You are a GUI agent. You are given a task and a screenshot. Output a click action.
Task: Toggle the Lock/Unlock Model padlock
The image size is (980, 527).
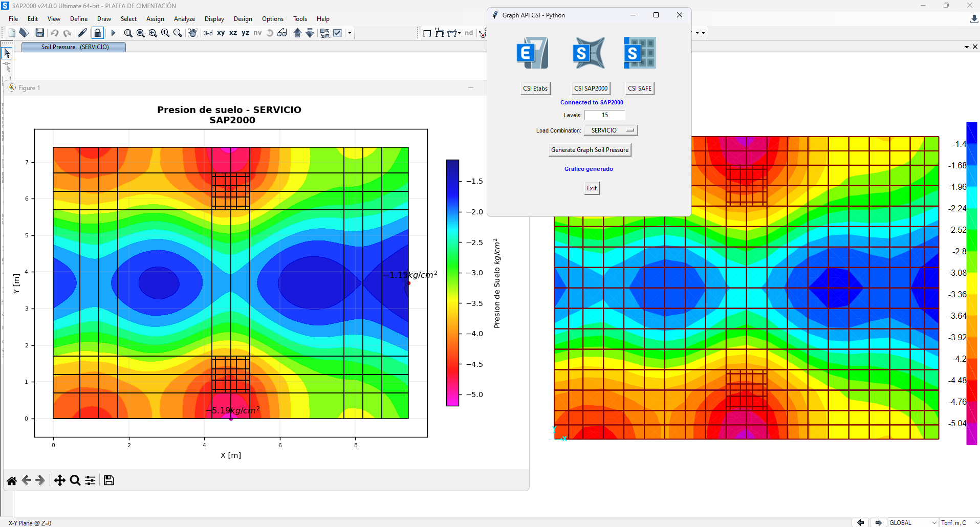(97, 33)
